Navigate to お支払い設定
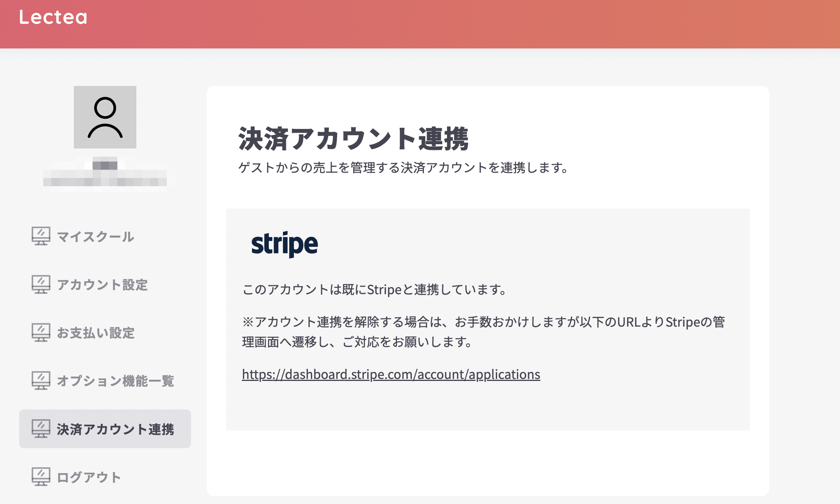840x504 pixels. pos(96,333)
